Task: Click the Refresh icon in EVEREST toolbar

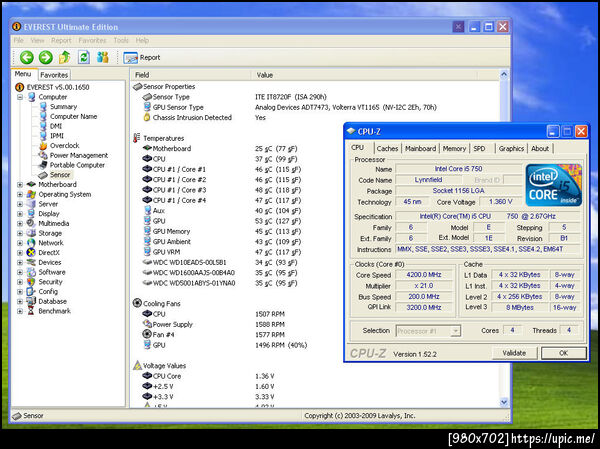Action: tap(84, 57)
